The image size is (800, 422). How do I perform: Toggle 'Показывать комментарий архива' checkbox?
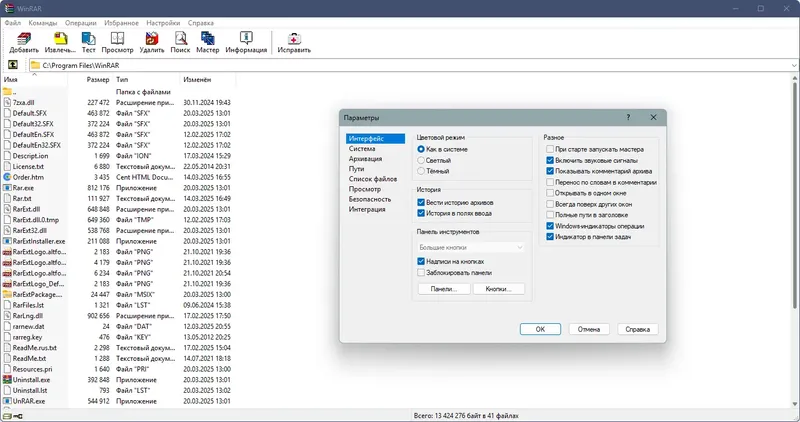pyautogui.click(x=550, y=171)
